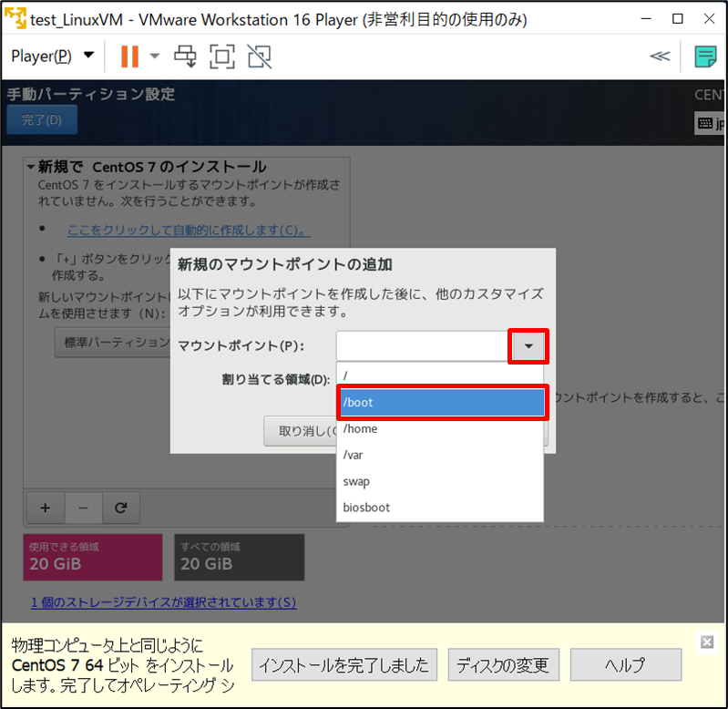Click the auto-create mount points link
Screen dimensions: 728x709
tap(189, 230)
